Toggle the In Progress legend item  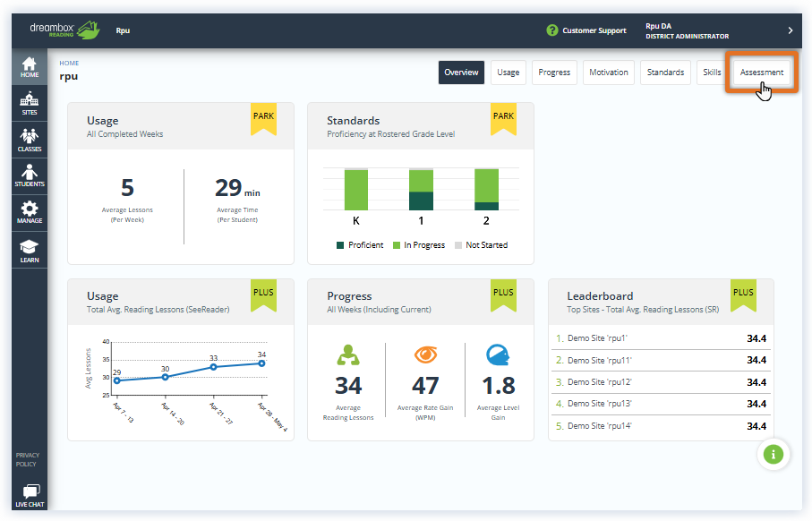pos(418,244)
